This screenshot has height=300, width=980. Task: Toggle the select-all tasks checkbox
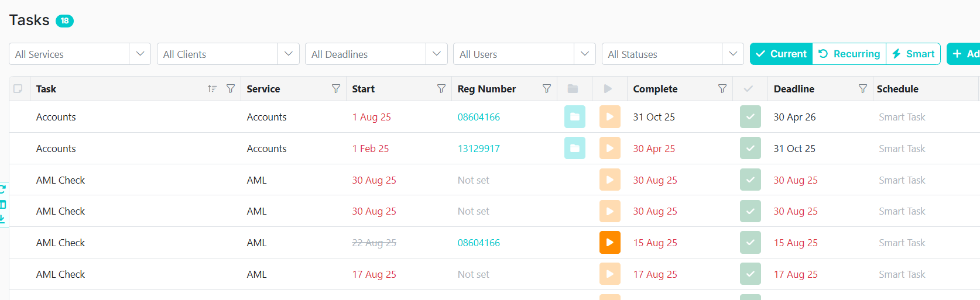[x=18, y=89]
